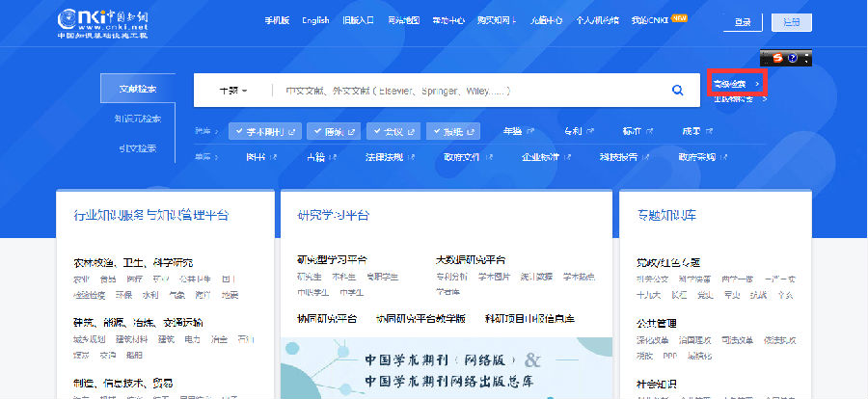This screenshot has height=399, width=868.
Task: Click external-link icon beside 政府文件
Action: [x=489, y=157]
